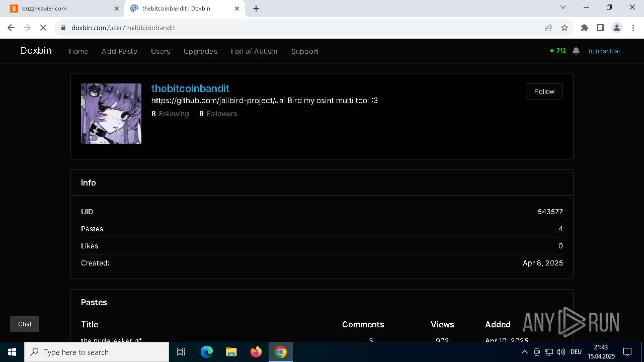Image resolution: width=644 pixels, height=362 pixels.
Task: Click the Added column header
Action: point(498,324)
